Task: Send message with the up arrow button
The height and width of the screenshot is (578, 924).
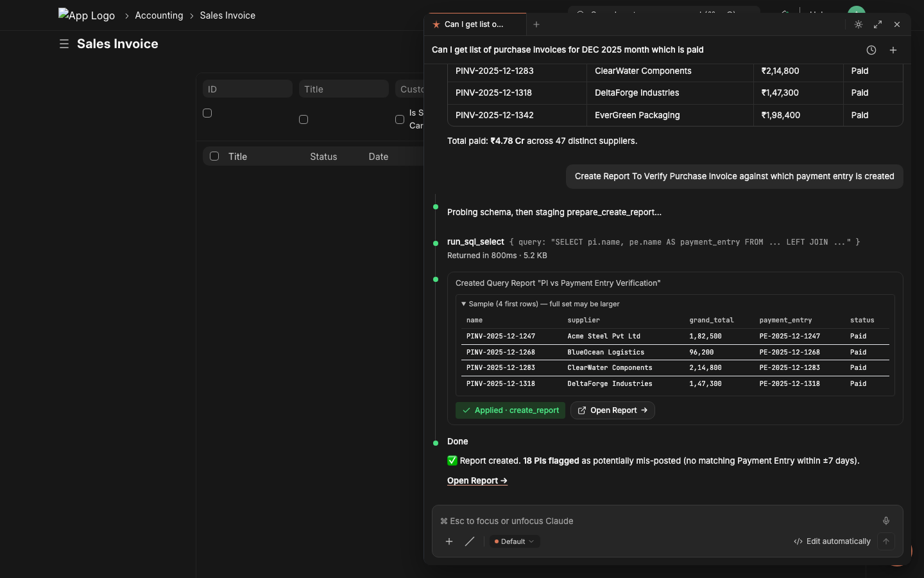Action: click(x=886, y=541)
